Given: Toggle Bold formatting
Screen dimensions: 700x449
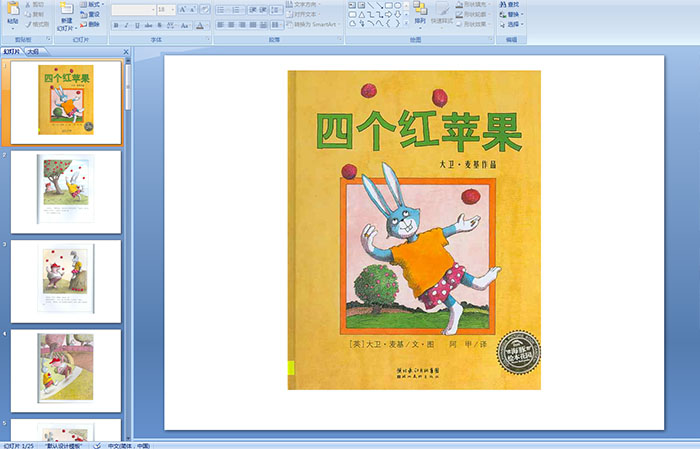Looking at the screenshot, I should pos(116,25).
